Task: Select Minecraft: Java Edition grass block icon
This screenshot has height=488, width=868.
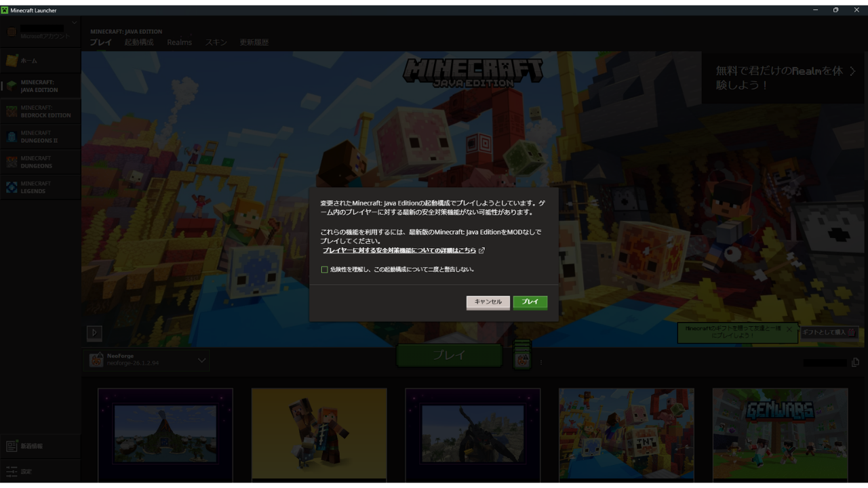Action: [x=12, y=86]
